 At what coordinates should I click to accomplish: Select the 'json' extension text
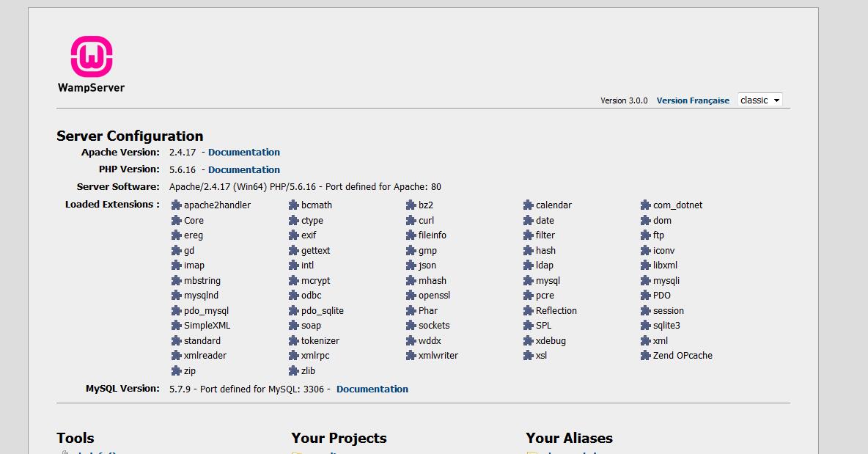[427, 266]
